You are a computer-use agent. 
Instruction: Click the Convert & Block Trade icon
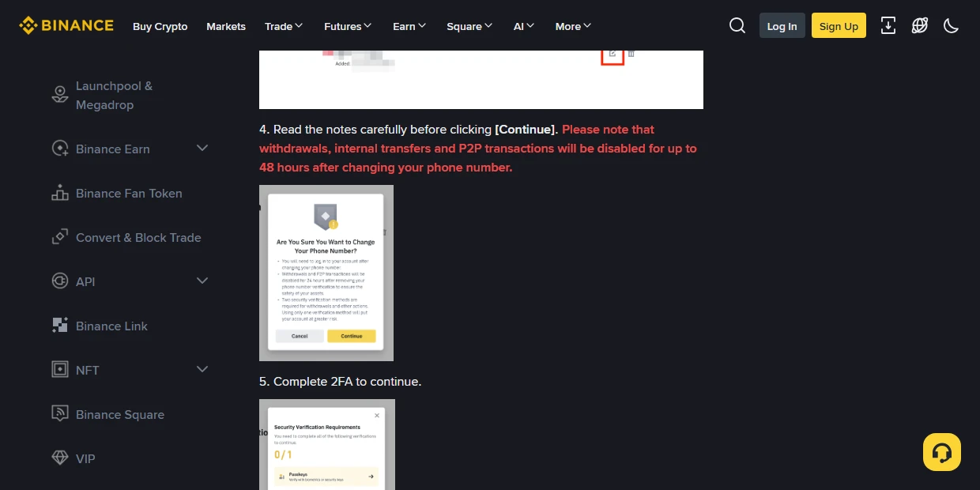pos(60,237)
